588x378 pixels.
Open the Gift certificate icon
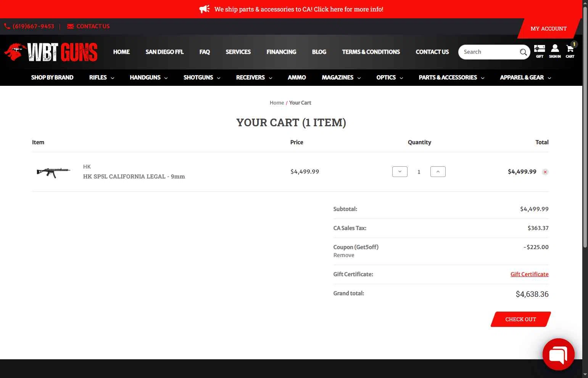click(x=540, y=51)
